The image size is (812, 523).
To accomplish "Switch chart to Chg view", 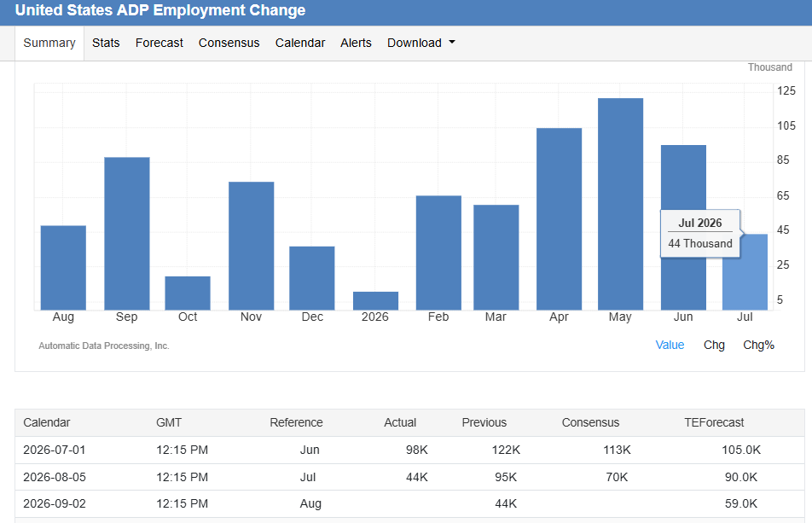I will click(x=714, y=345).
